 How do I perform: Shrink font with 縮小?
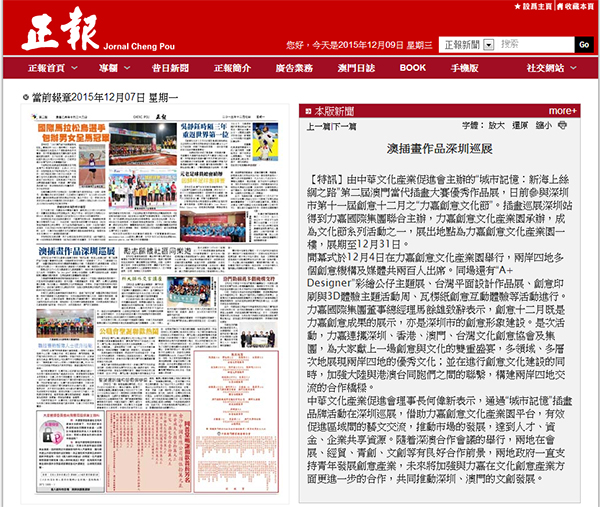click(543, 125)
